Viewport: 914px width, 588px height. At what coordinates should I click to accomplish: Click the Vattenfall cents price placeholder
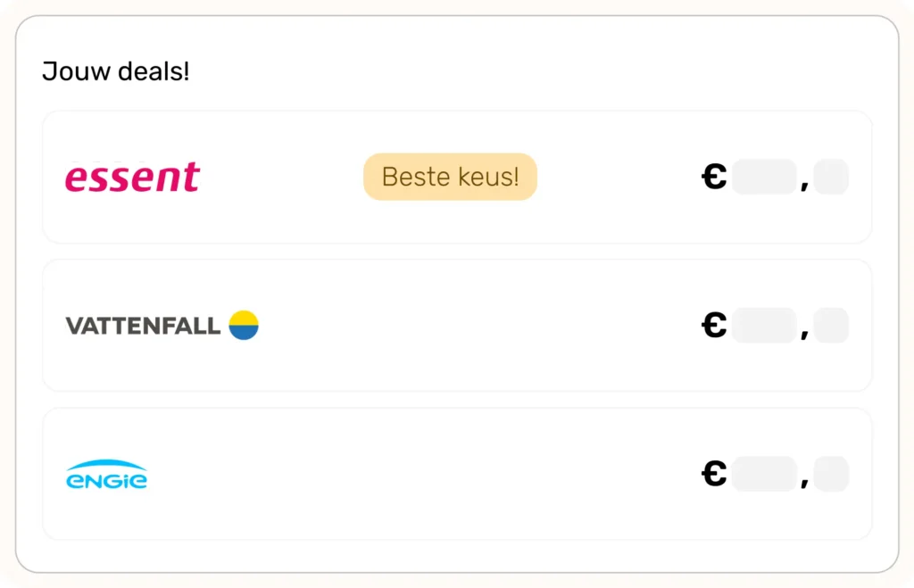pos(831,326)
